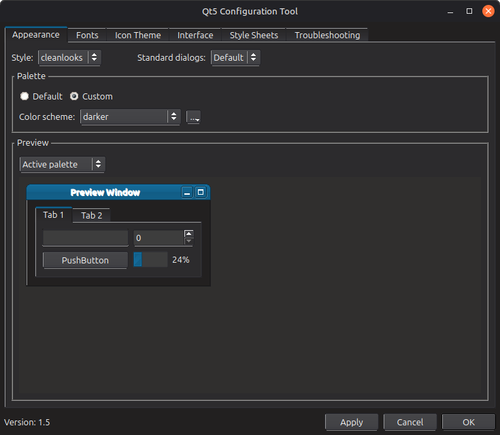
Task: Click the 24% progress bar
Action: pyautogui.click(x=150, y=260)
